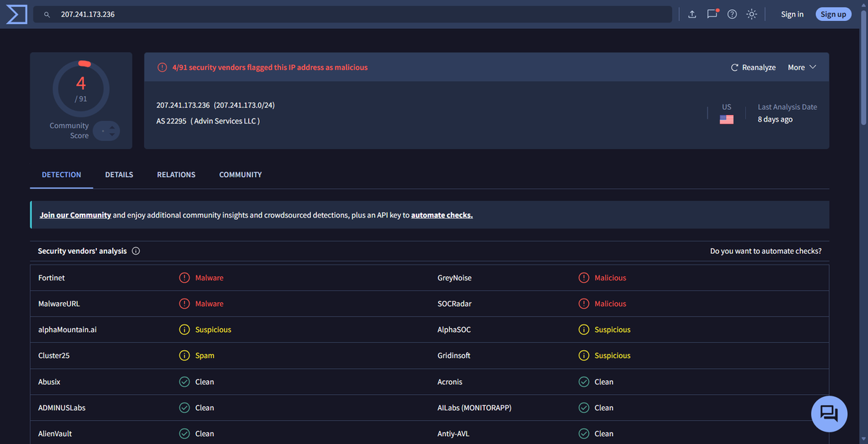Select the DETECTION tab
This screenshot has height=444, width=868.
[x=61, y=174]
